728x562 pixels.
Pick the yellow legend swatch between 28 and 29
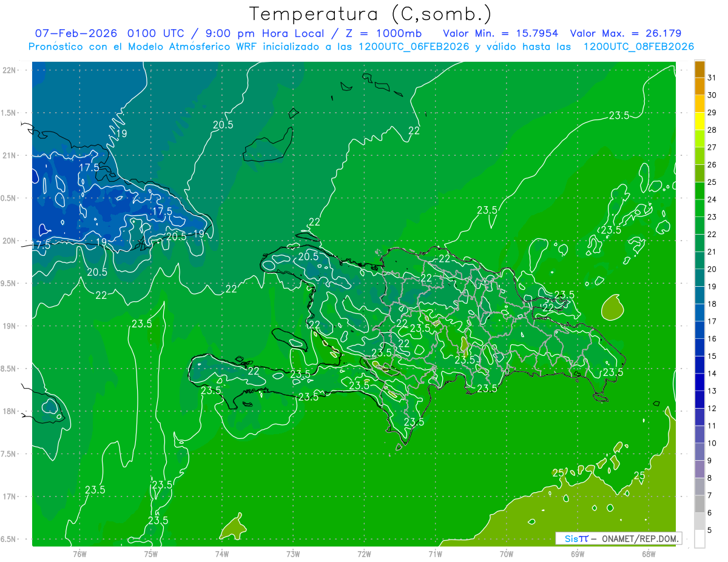click(700, 121)
